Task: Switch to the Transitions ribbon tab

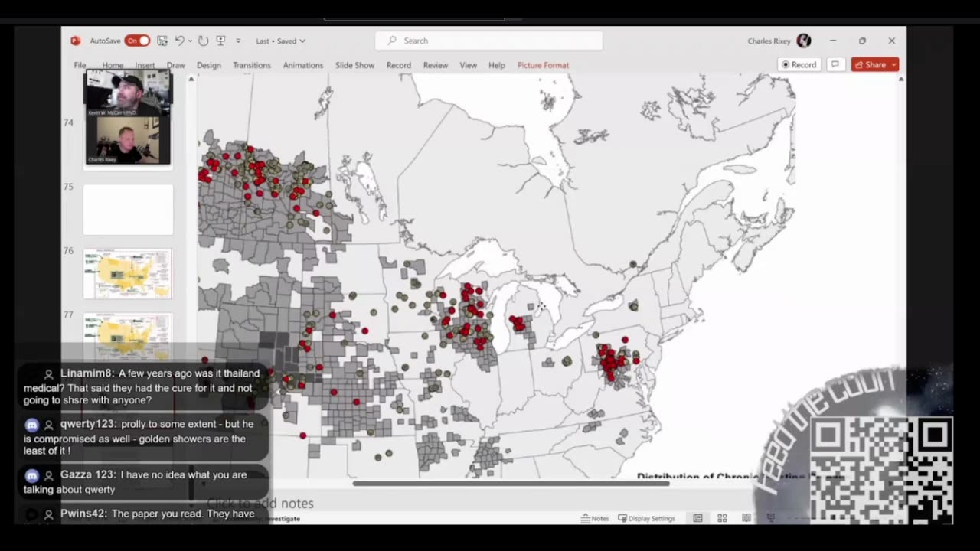Action: tap(252, 65)
